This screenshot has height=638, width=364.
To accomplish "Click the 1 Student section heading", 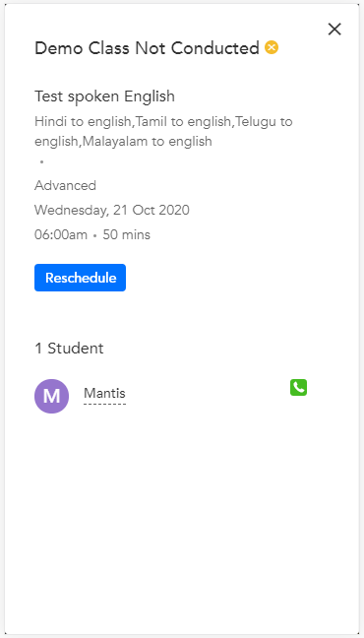I will 69,349.
